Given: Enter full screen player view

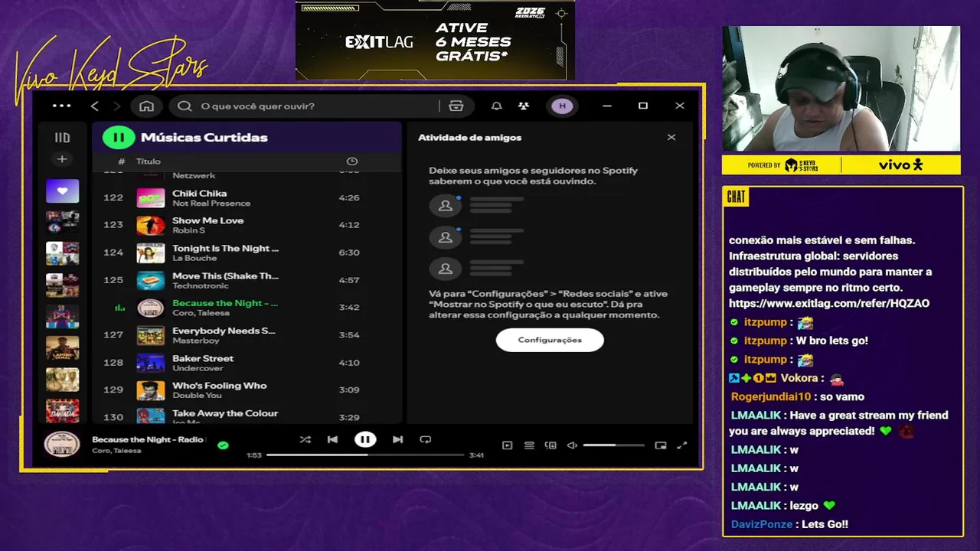Looking at the screenshot, I should pos(682,445).
